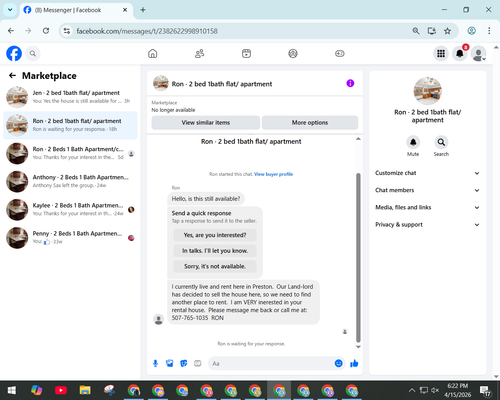Send quick reply 'Yes, are you interested?'
Screen dimensions: 500x400
[215, 235]
